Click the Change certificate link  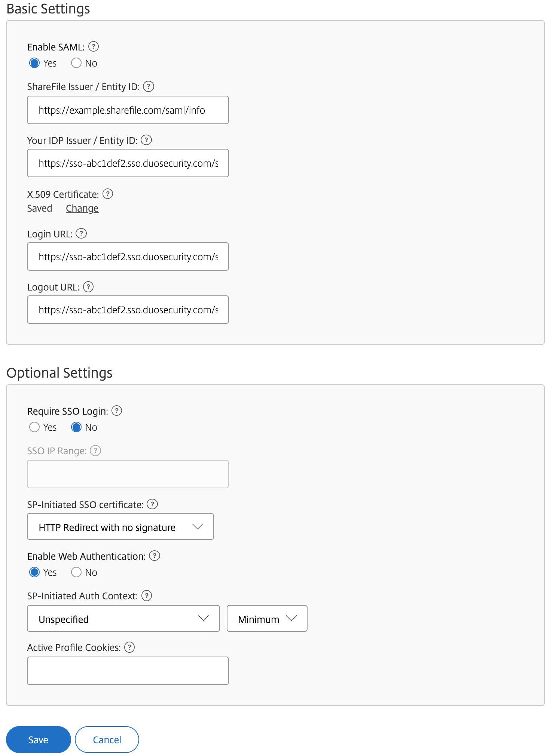(82, 208)
